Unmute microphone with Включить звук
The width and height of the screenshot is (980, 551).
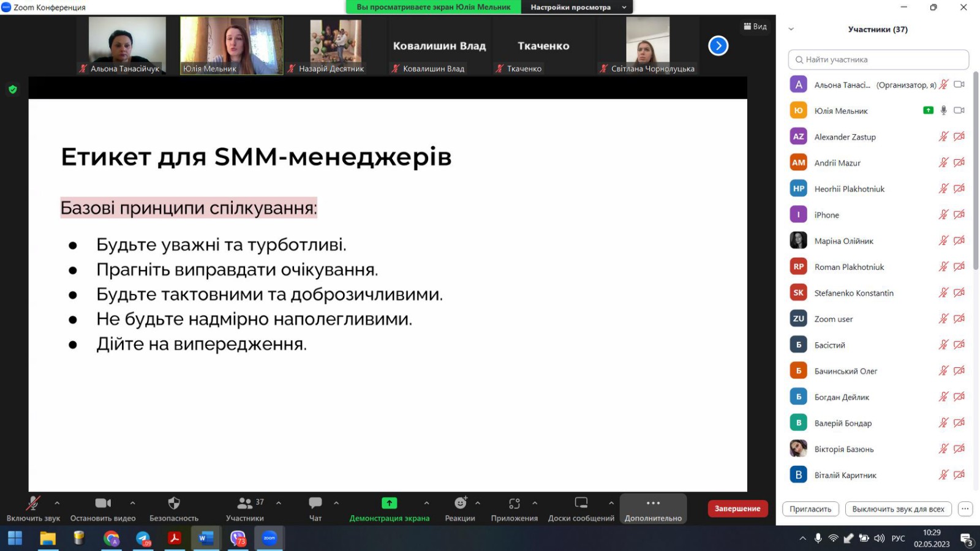click(x=33, y=503)
